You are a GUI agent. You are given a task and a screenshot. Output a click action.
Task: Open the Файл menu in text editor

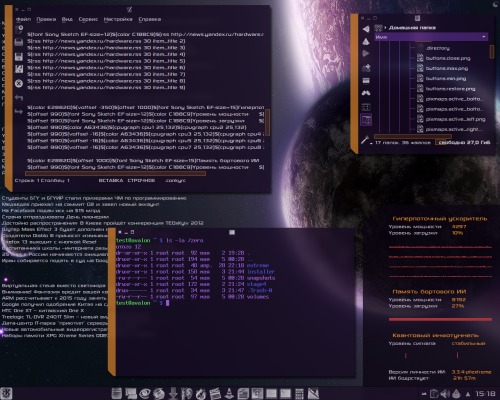click(23, 19)
